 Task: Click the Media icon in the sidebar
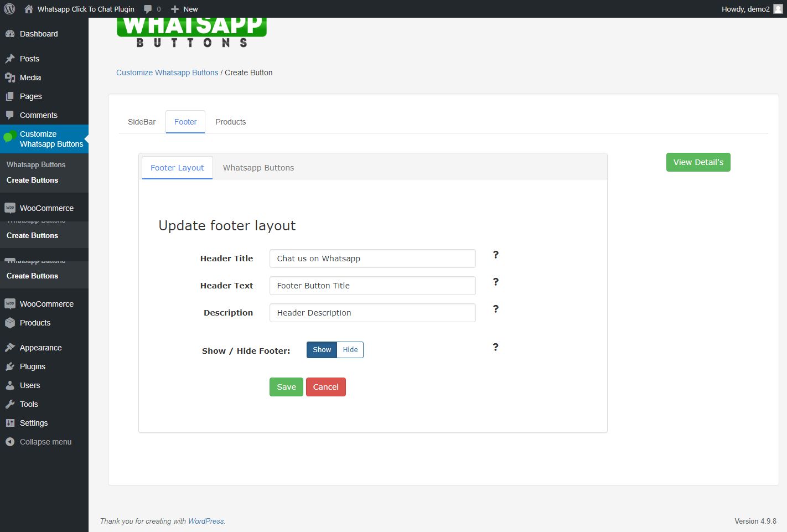(x=10, y=78)
